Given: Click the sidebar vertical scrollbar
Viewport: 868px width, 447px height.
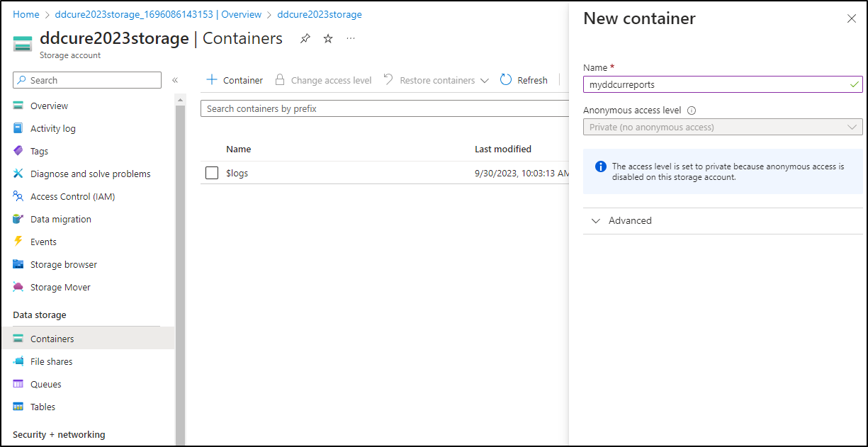Looking at the screenshot, I should (180, 269).
